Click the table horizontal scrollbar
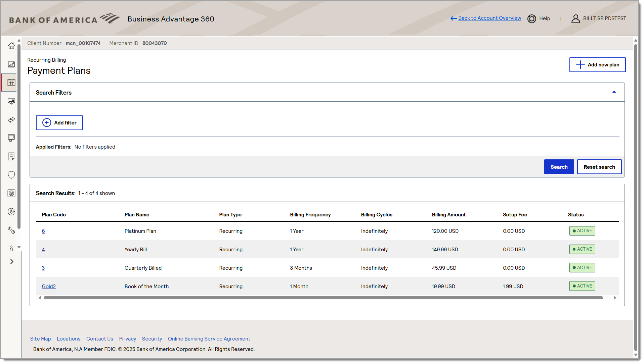 coord(323,298)
